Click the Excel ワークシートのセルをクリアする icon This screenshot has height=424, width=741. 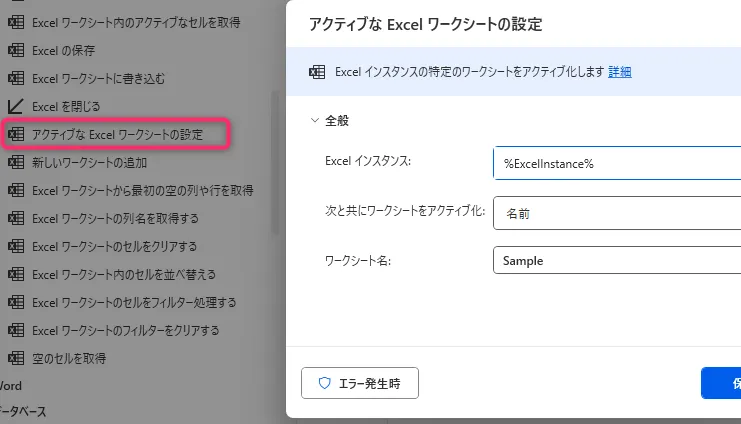[15, 246]
